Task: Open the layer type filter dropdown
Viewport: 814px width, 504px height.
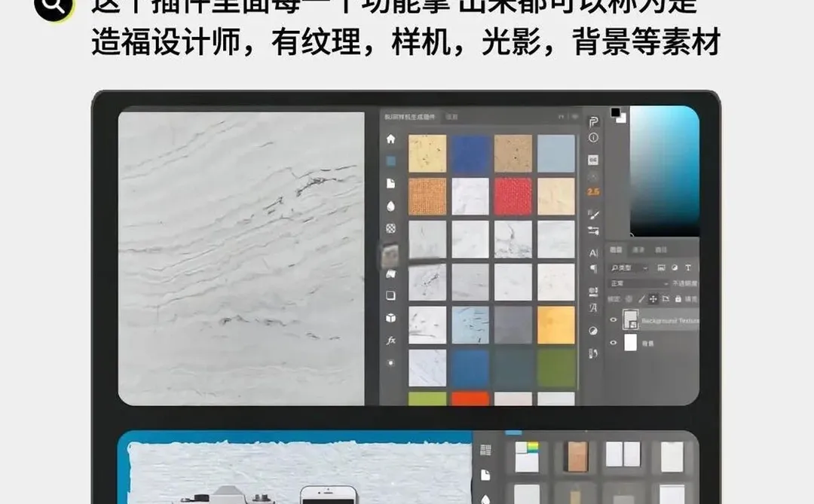Action: [629, 268]
